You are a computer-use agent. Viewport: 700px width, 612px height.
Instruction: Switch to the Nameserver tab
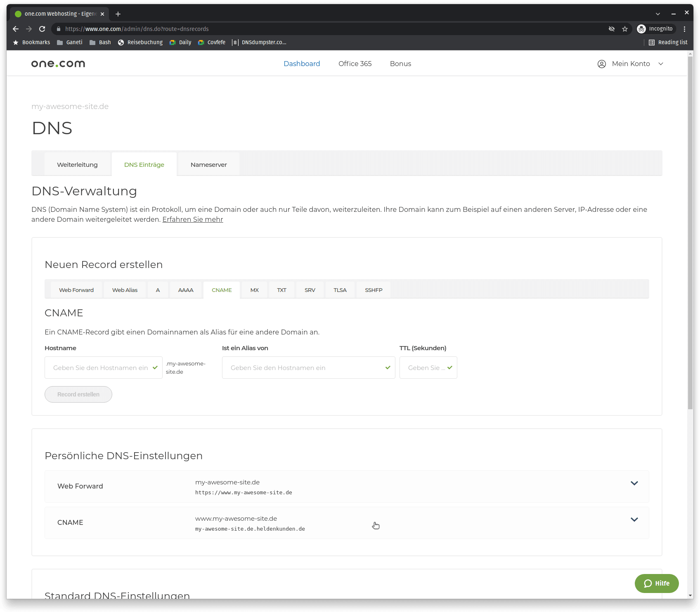(209, 164)
